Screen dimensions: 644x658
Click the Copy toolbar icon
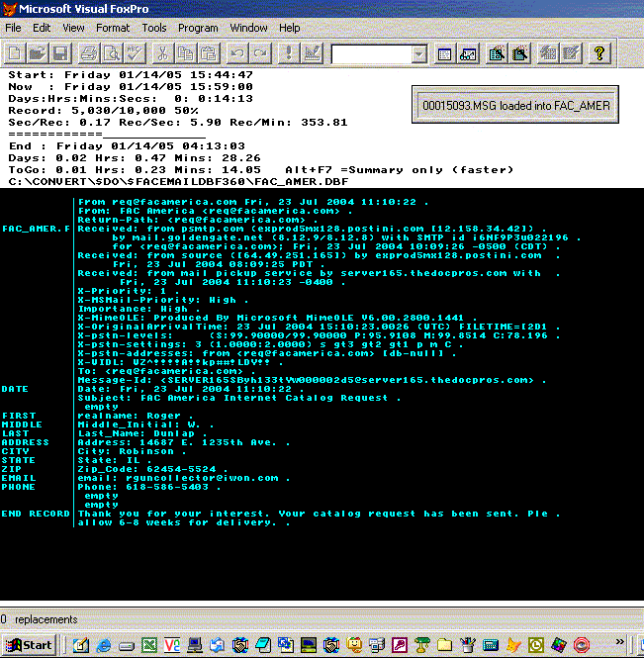(186, 53)
